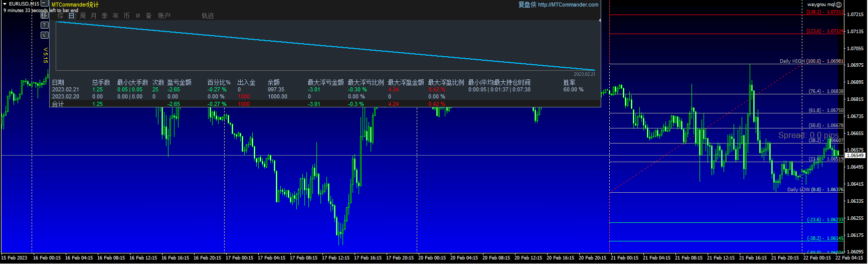Screen dimensions: 868x264
Task: Minimize the MTCommander statistics panel
Action: point(45,4)
